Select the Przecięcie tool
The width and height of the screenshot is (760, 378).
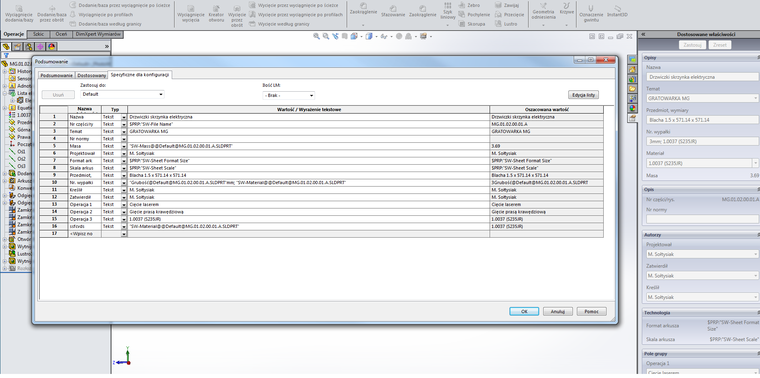click(509, 15)
